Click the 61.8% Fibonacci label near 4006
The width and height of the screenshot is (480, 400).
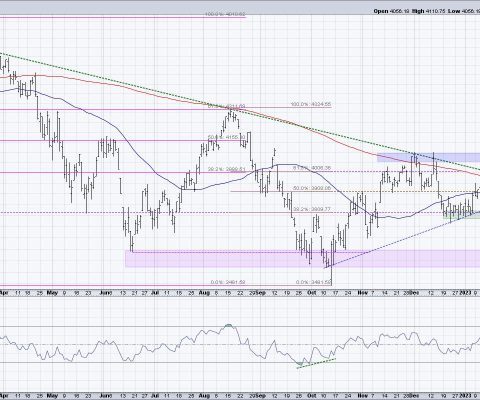(312, 168)
